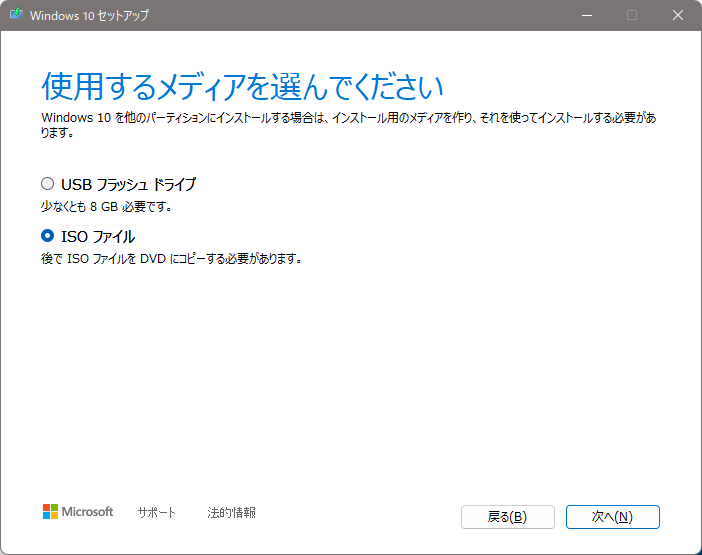Click the Microsoft logo
Screen dimensions: 702x555
coord(78,512)
